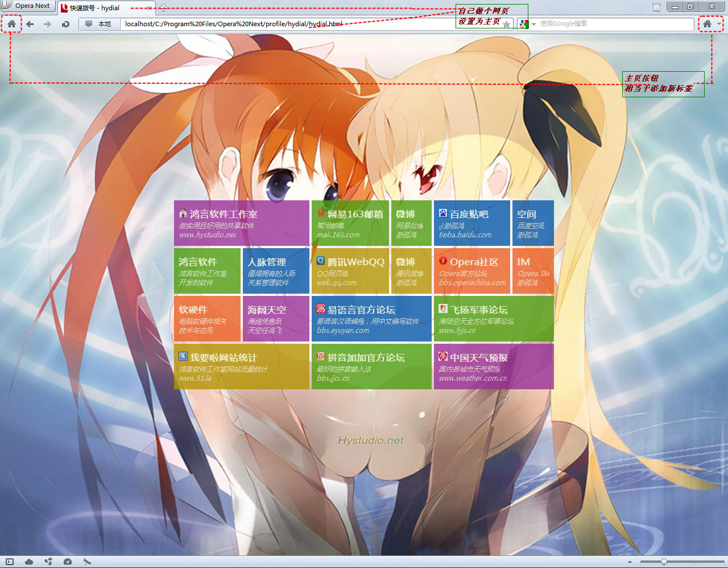This screenshot has height=568, width=728.
Task: Open 中国天气预报 tile
Action: [x=494, y=367]
